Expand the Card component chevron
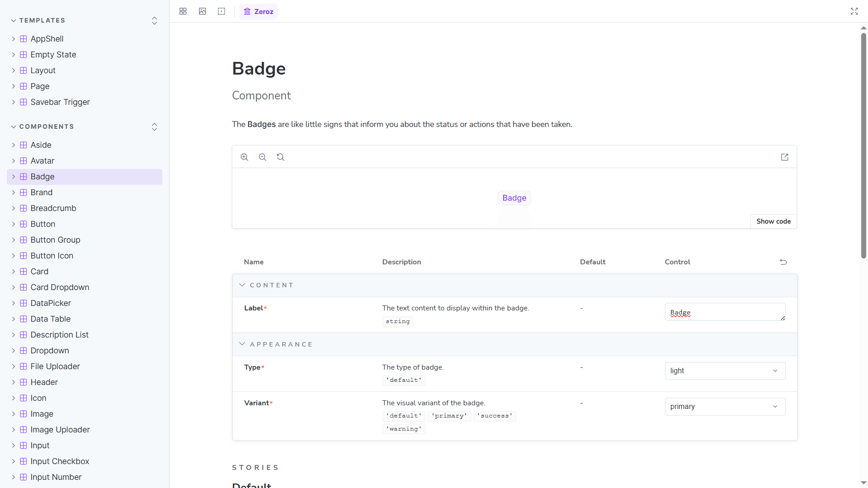Viewport: 868px width, 488px height. [14, 272]
